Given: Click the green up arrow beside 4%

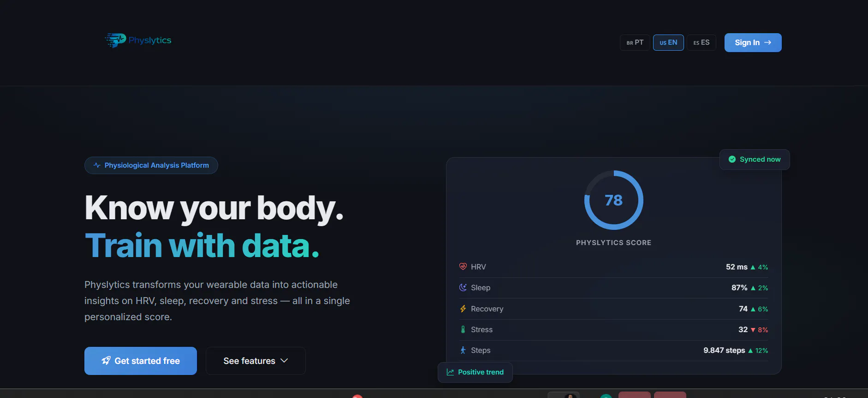Looking at the screenshot, I should click(753, 268).
